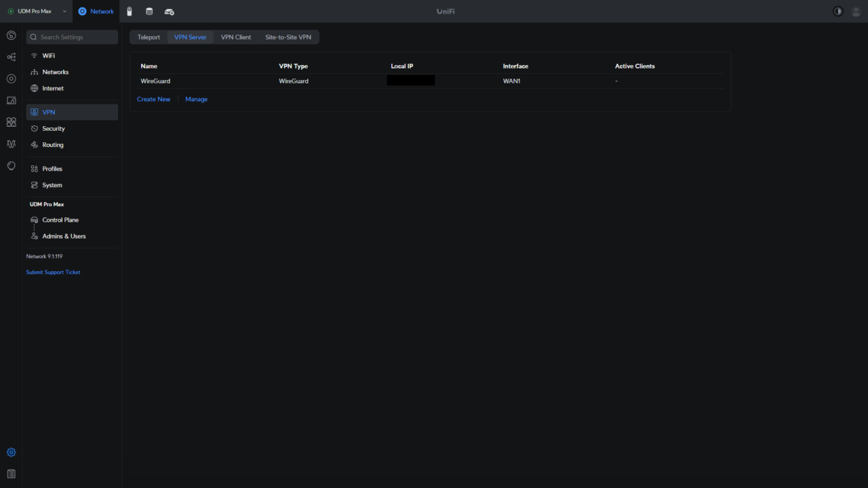
Task: Open the Site-to-Site VPN tab
Action: pyautogui.click(x=288, y=37)
